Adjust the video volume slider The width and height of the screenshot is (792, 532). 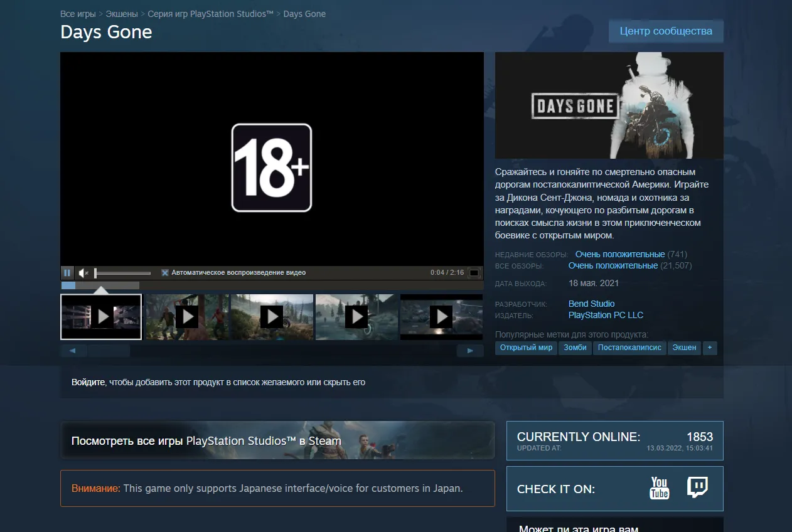pyautogui.click(x=123, y=273)
